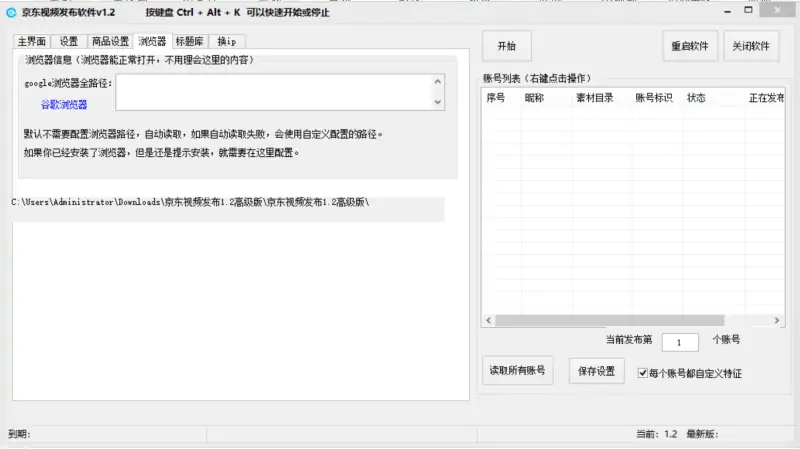Click the 到期 status bar label
Viewport: 800px width, 449px height.
19,434
